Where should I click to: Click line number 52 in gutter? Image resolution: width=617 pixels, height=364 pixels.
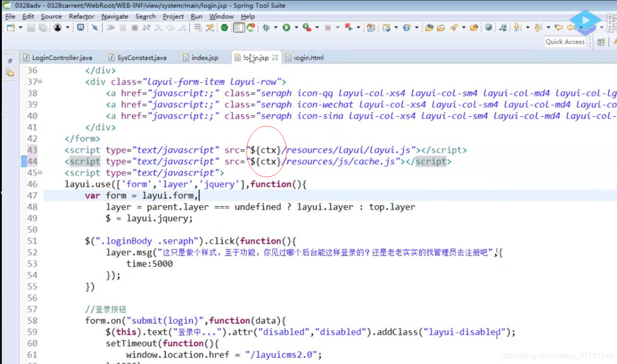[32, 252]
